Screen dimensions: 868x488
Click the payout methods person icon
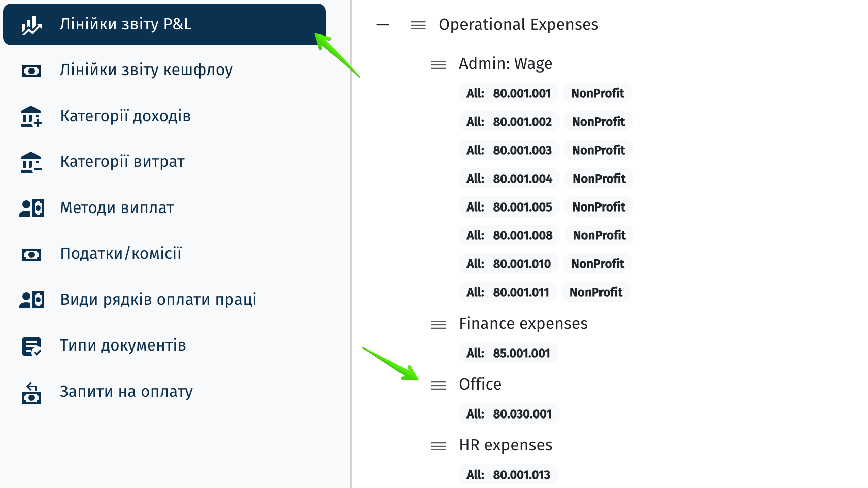point(31,208)
